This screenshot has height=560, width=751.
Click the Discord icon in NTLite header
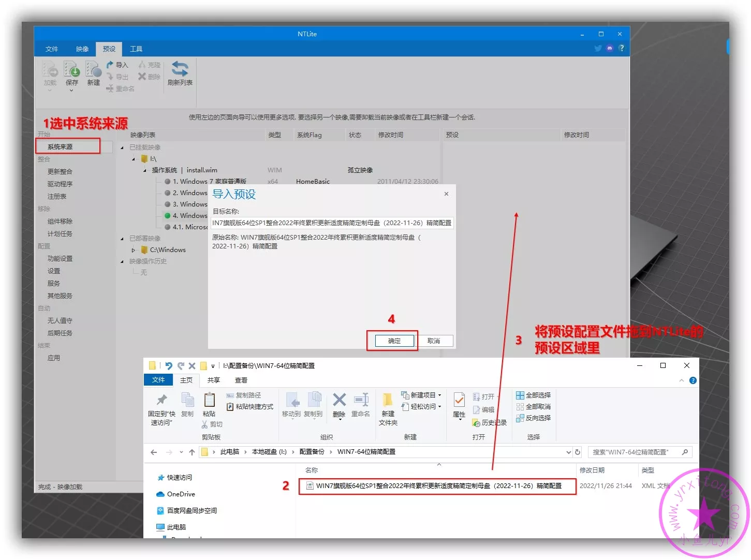pyautogui.click(x=610, y=48)
